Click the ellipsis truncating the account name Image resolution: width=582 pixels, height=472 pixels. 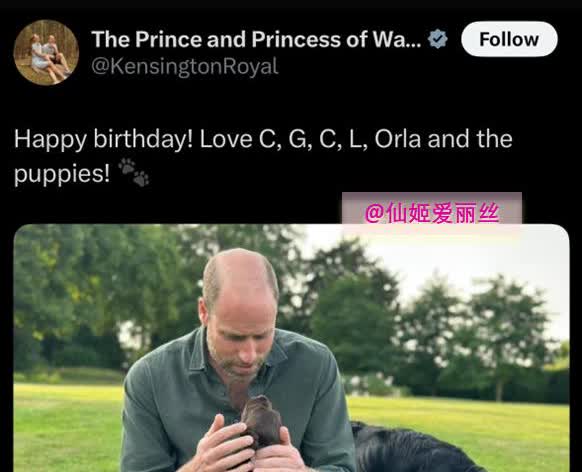click(411, 45)
